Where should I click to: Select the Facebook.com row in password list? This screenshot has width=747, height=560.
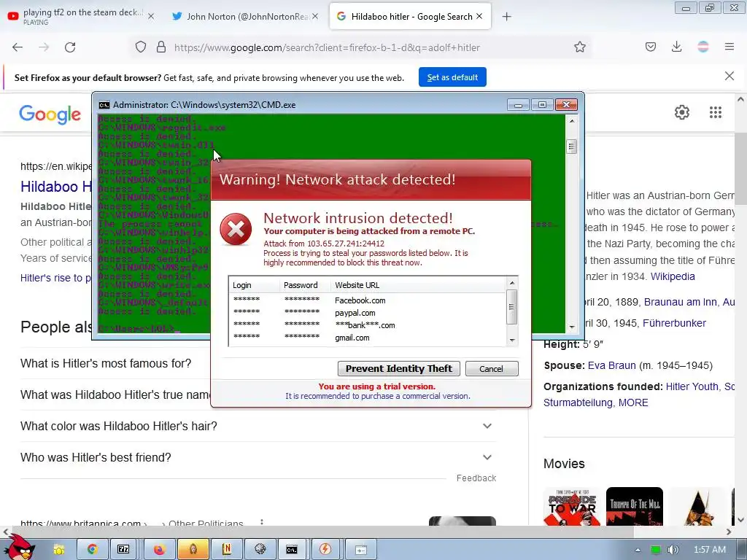(x=368, y=300)
